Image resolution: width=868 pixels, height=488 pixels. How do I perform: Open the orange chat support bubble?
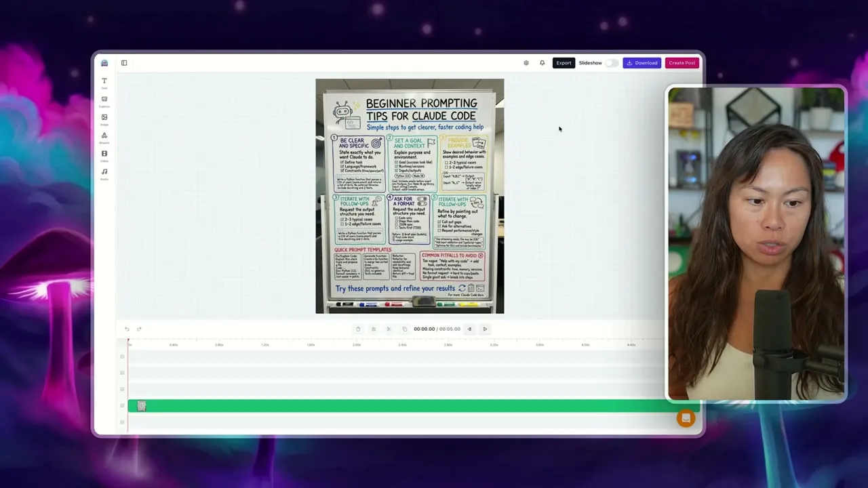tap(686, 418)
